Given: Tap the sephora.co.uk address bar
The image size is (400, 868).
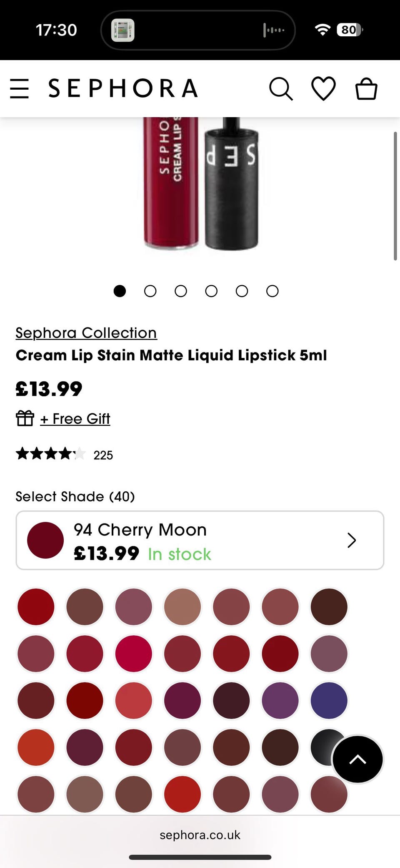Looking at the screenshot, I should point(200,835).
